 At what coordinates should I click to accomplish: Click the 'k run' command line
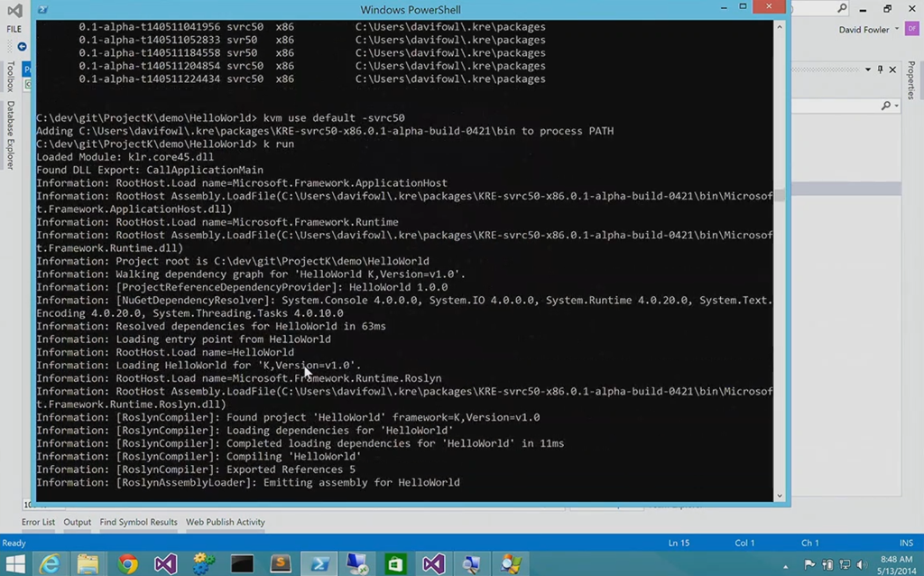(x=165, y=144)
